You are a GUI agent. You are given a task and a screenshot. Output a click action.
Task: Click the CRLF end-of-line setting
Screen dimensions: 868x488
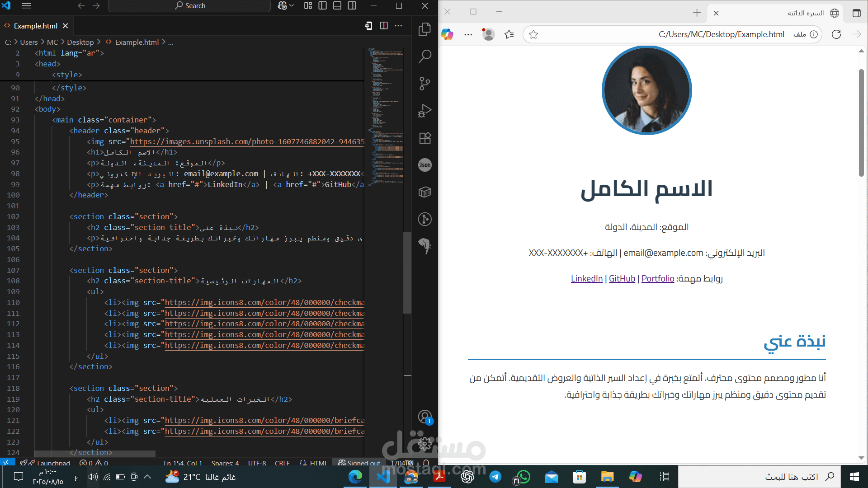pos(282,463)
